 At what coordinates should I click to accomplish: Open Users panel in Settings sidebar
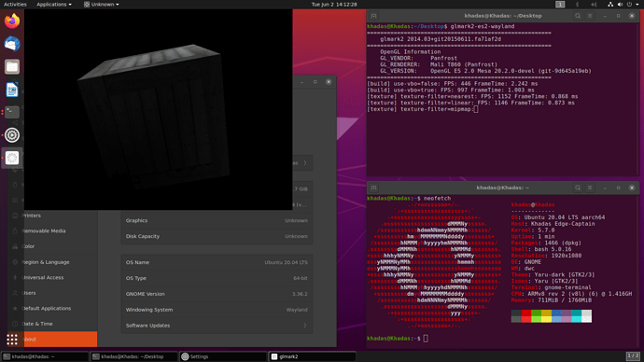pyautogui.click(x=52, y=293)
